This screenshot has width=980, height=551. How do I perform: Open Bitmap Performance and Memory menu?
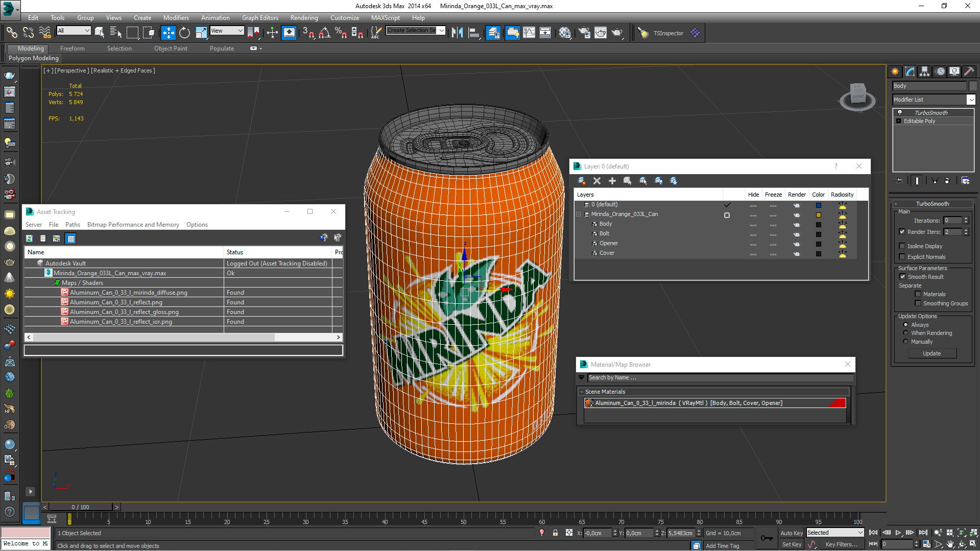tap(133, 225)
